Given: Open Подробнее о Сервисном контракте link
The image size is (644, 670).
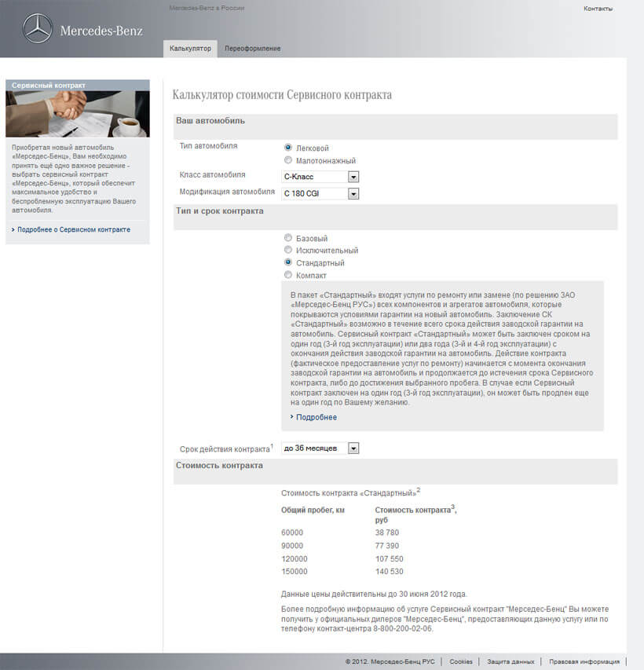Looking at the screenshot, I should [74, 229].
